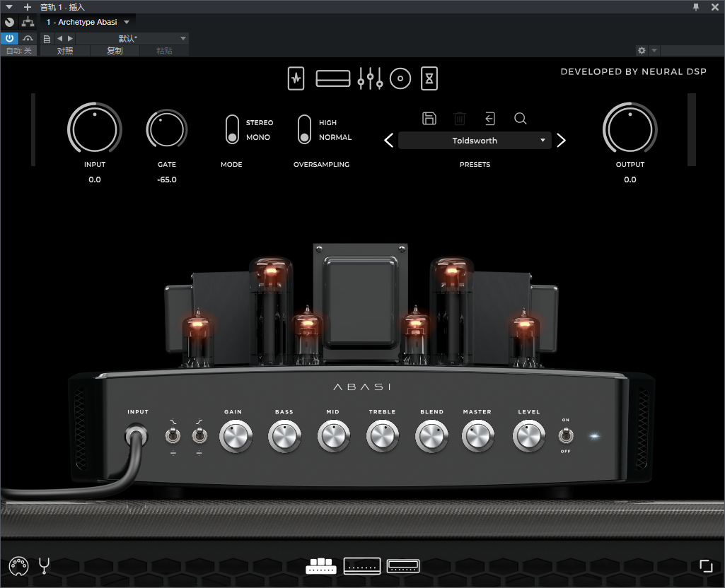Adjust the Input knob

[95, 127]
